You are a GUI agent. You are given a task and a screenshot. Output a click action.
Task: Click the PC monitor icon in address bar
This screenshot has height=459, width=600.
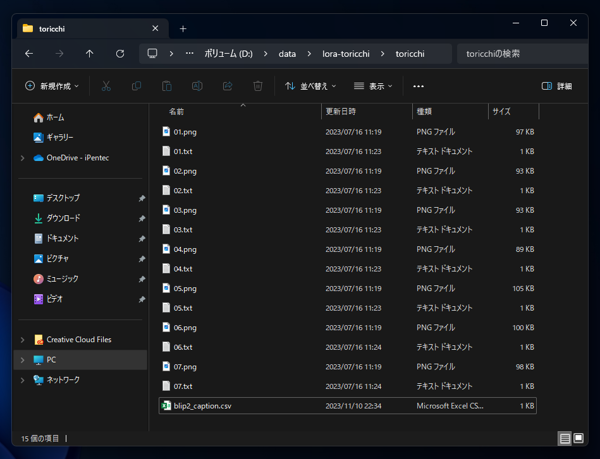(x=152, y=54)
